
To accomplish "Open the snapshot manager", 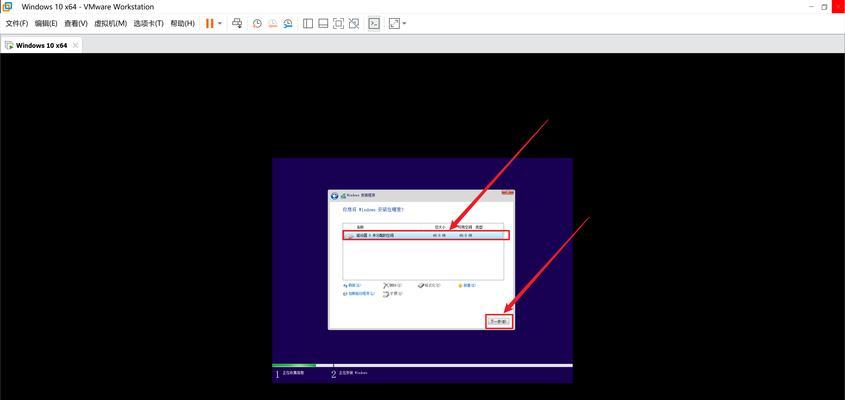I will pos(288,24).
